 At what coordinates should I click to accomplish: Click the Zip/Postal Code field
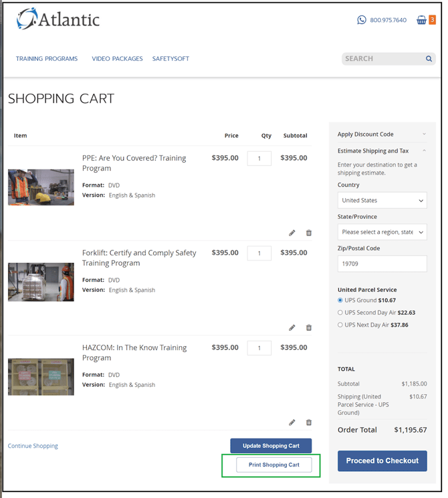pos(382,264)
